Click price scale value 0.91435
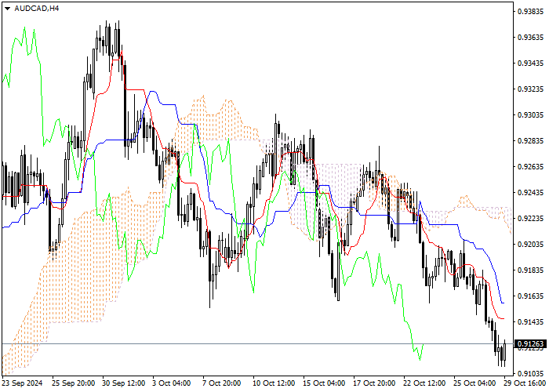549x392 pixels. click(x=530, y=321)
